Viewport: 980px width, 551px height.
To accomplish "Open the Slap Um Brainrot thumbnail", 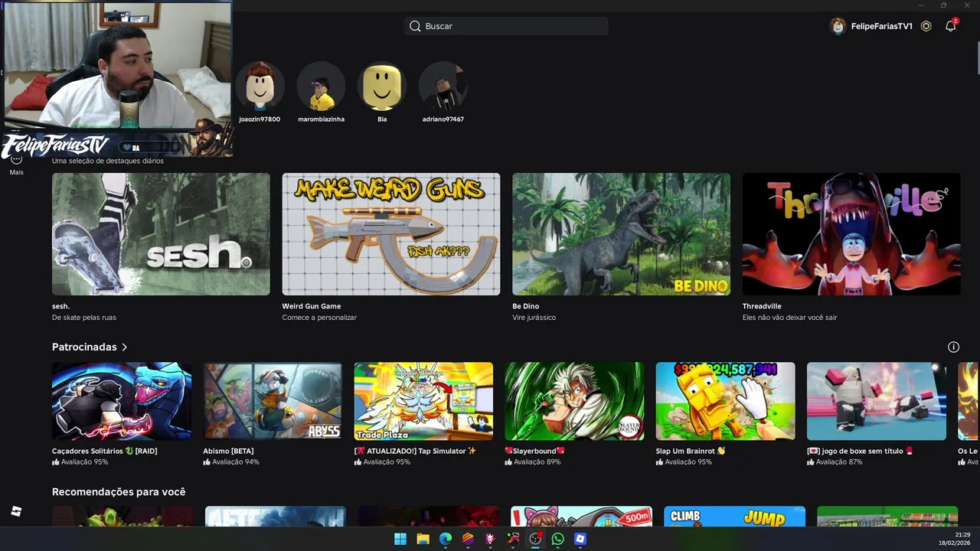I will click(725, 402).
